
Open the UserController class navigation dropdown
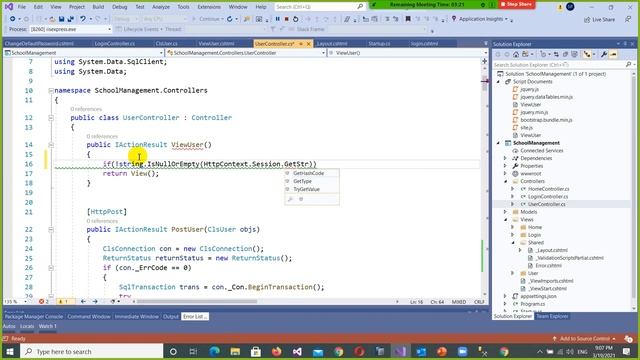(246, 53)
